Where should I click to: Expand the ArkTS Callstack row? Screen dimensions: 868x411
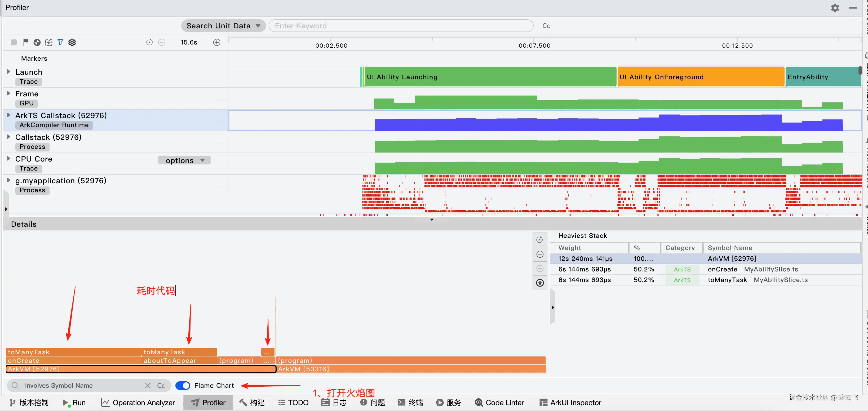[x=9, y=115]
